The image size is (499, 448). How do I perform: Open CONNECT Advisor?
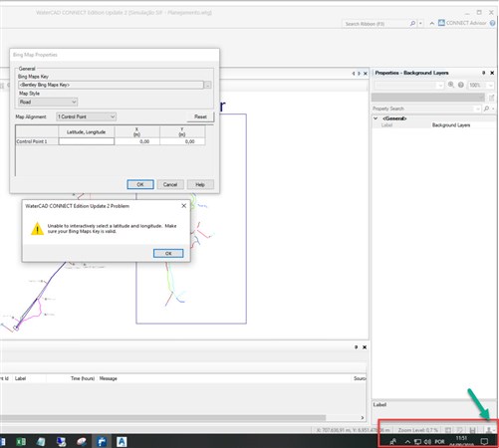[462, 23]
